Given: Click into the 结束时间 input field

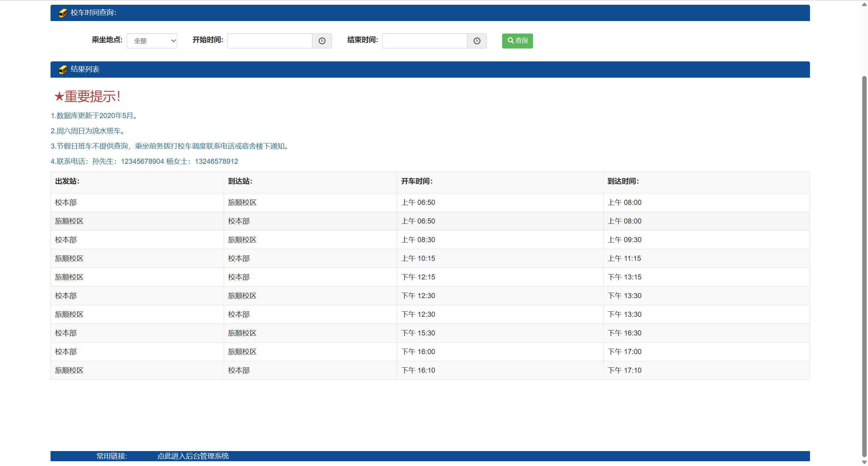Looking at the screenshot, I should click(425, 41).
